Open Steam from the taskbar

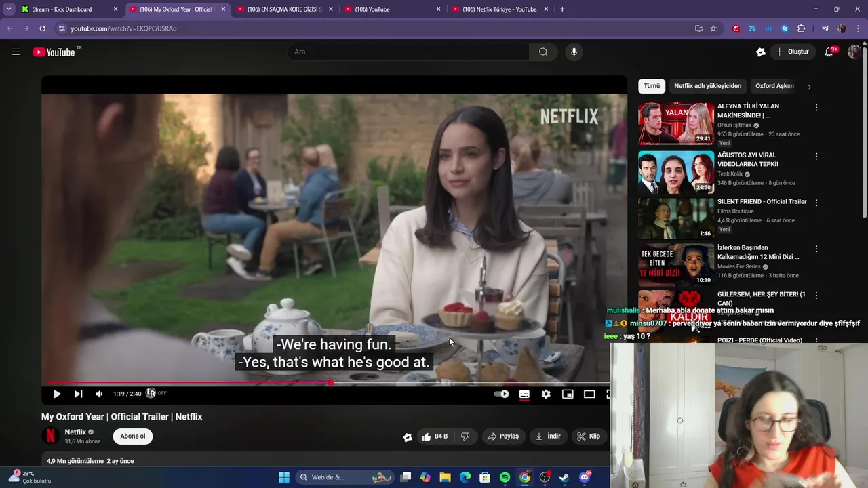click(564, 477)
